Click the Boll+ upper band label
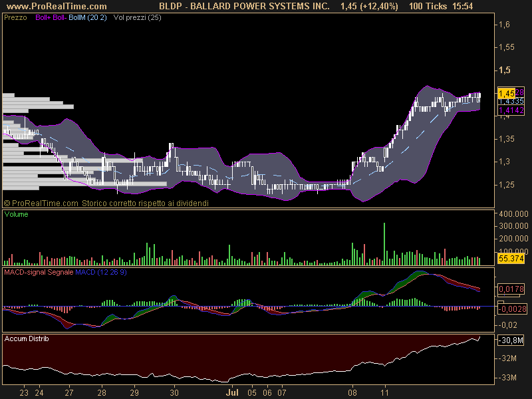532x399 pixels. (43, 18)
